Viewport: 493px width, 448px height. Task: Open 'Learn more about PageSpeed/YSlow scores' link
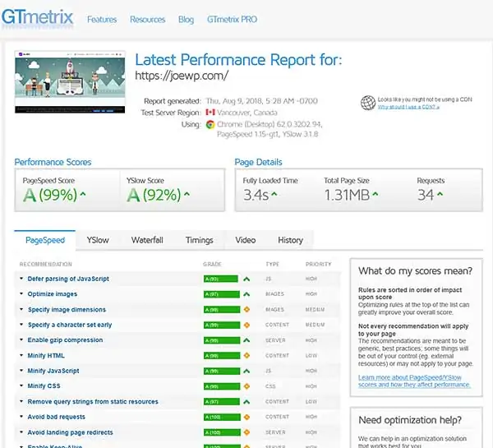pos(414,381)
